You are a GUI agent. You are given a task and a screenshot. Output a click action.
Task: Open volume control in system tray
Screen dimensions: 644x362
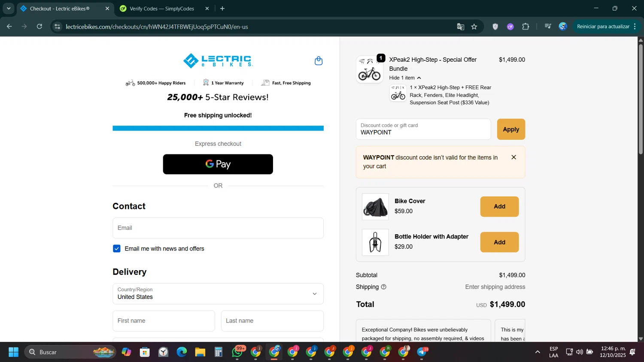pyautogui.click(x=580, y=352)
